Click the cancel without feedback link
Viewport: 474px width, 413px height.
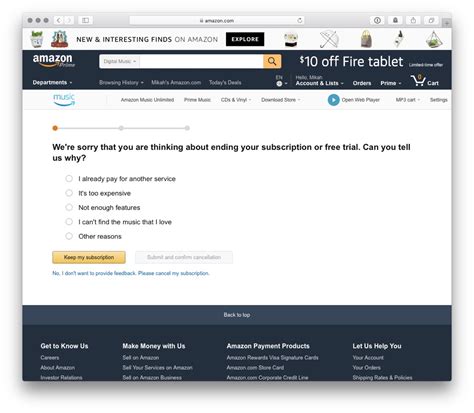click(x=131, y=273)
